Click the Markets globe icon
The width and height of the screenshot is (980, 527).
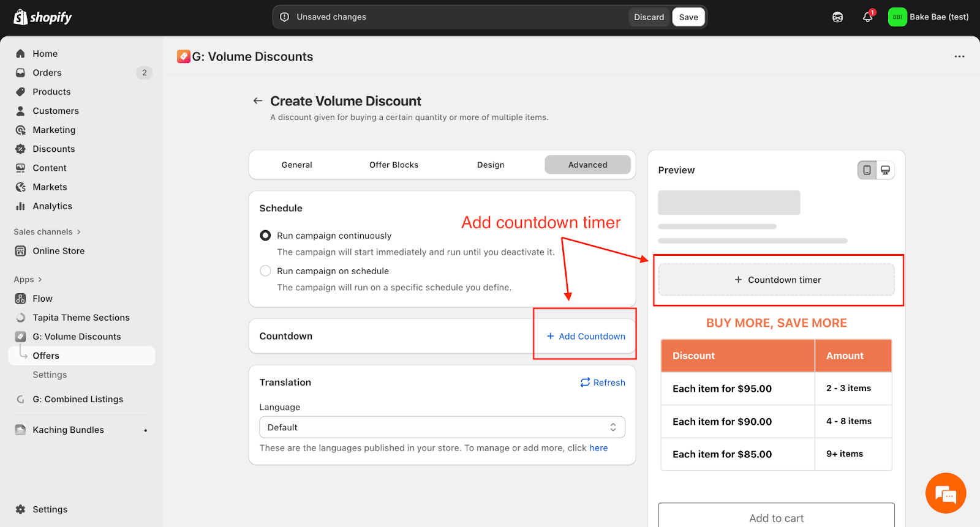click(20, 187)
